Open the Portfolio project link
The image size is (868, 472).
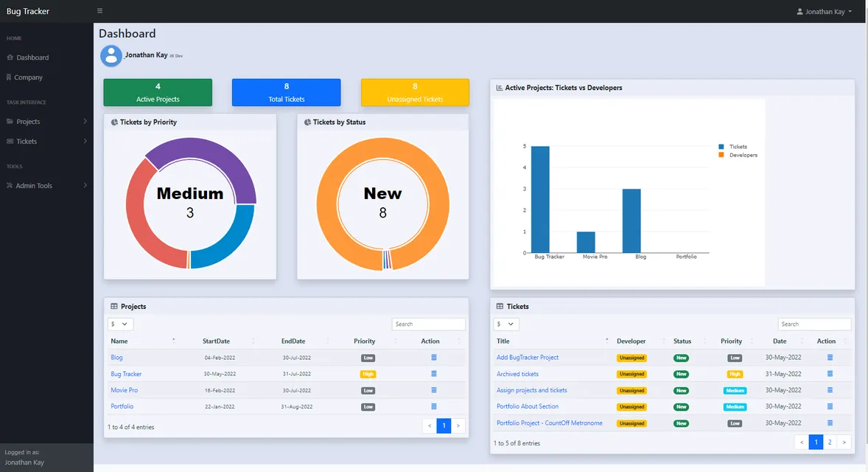point(122,406)
